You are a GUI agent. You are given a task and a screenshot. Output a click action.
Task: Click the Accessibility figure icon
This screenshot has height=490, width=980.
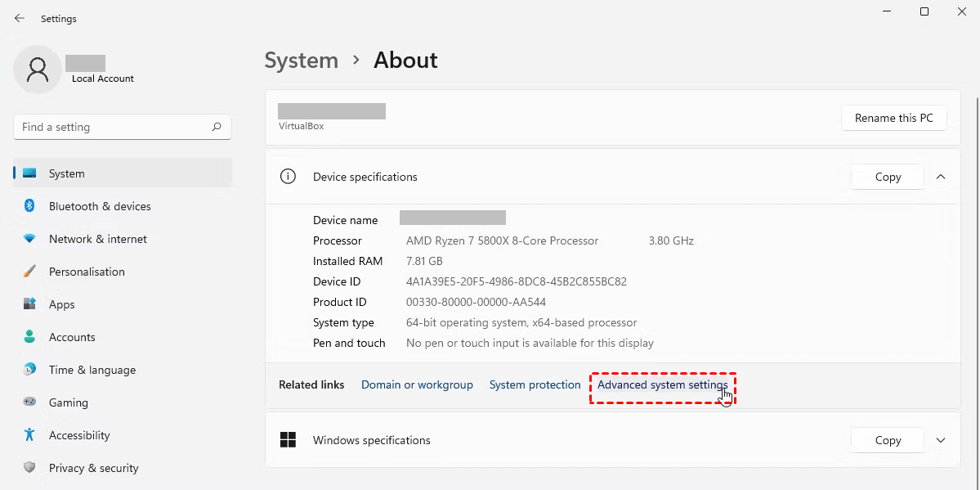coord(29,435)
